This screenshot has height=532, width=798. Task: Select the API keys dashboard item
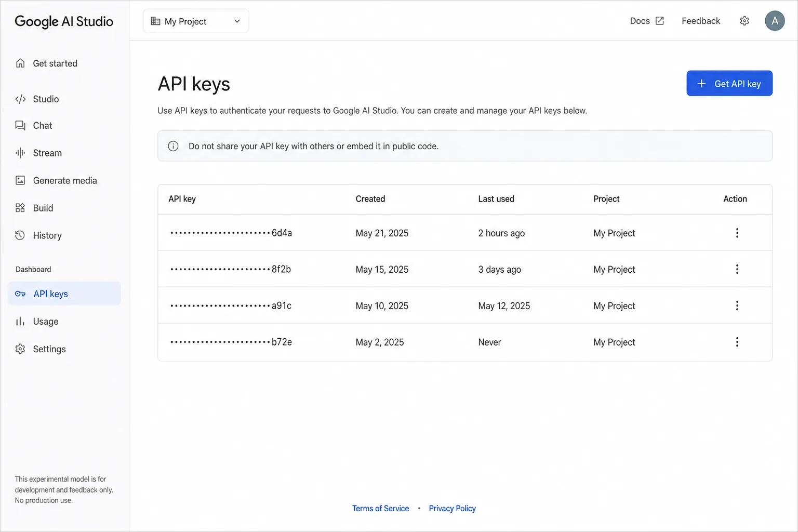(64, 294)
